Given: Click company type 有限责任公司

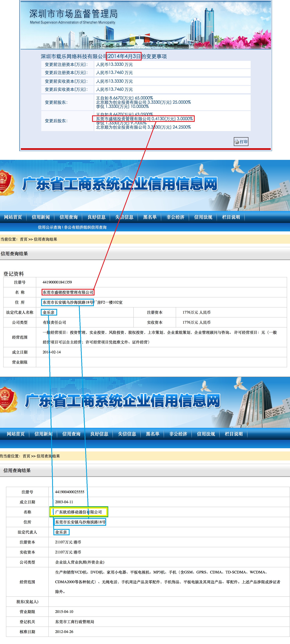Looking at the screenshot, I should click(x=54, y=322).
